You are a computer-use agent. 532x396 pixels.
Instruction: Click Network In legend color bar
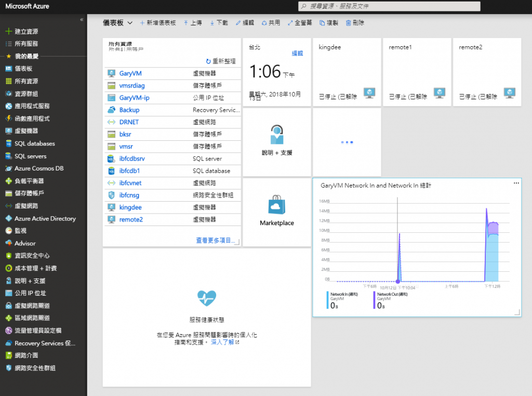pyautogui.click(x=328, y=300)
